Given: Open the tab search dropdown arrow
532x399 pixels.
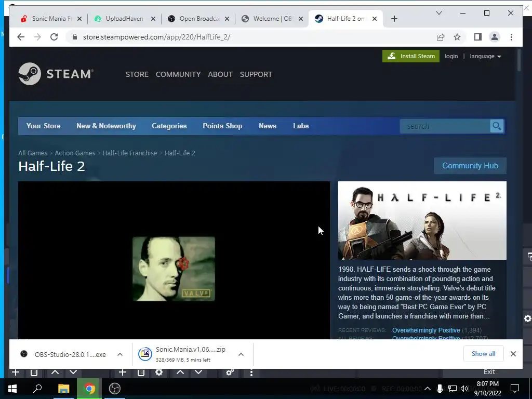Looking at the screenshot, I should [x=438, y=13].
